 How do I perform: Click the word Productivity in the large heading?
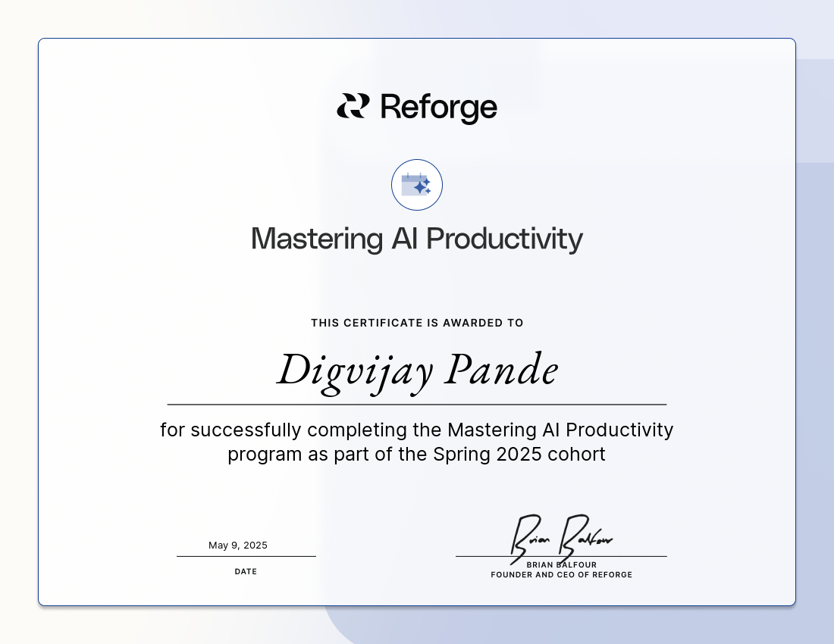pos(504,239)
